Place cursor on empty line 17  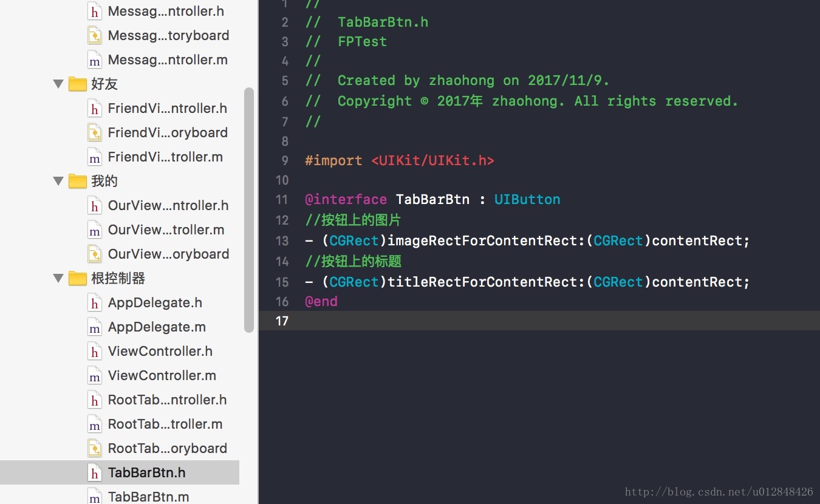coord(539,321)
